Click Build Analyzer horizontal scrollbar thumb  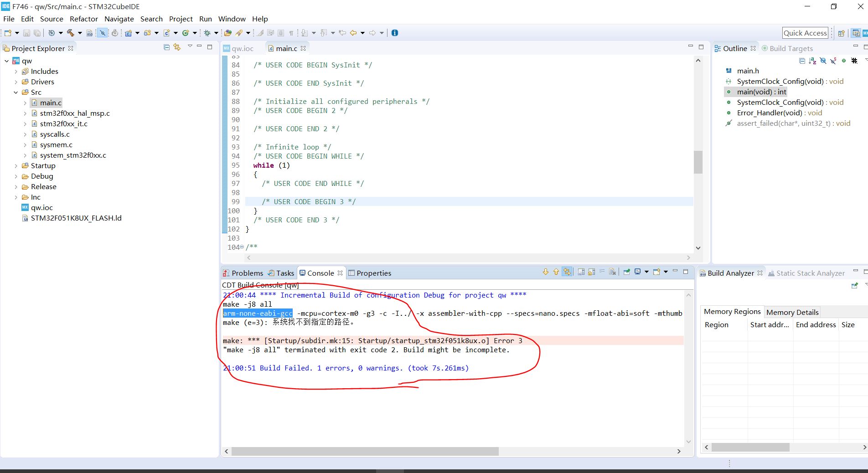(x=750, y=447)
